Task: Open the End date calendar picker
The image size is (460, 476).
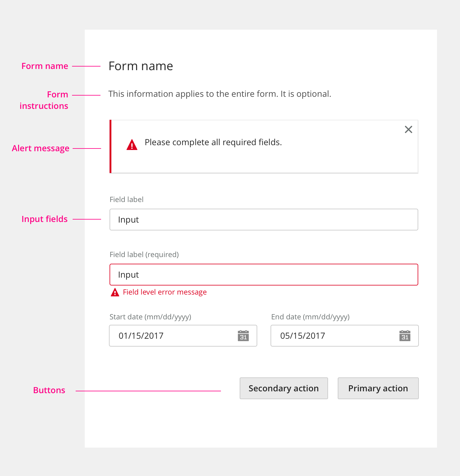Action: click(x=405, y=336)
